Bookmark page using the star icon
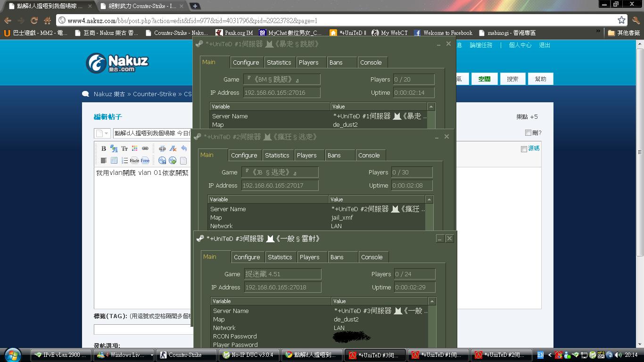 621,20
